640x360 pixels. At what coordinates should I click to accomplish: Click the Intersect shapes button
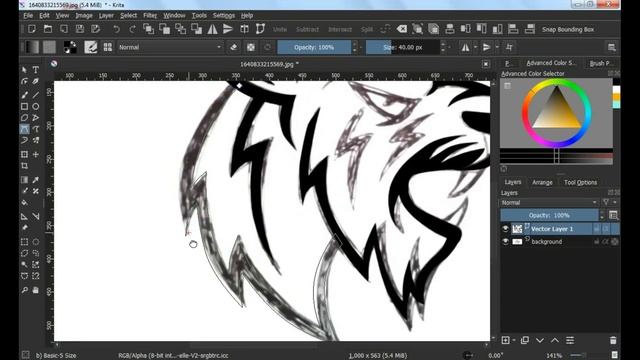[340, 29]
